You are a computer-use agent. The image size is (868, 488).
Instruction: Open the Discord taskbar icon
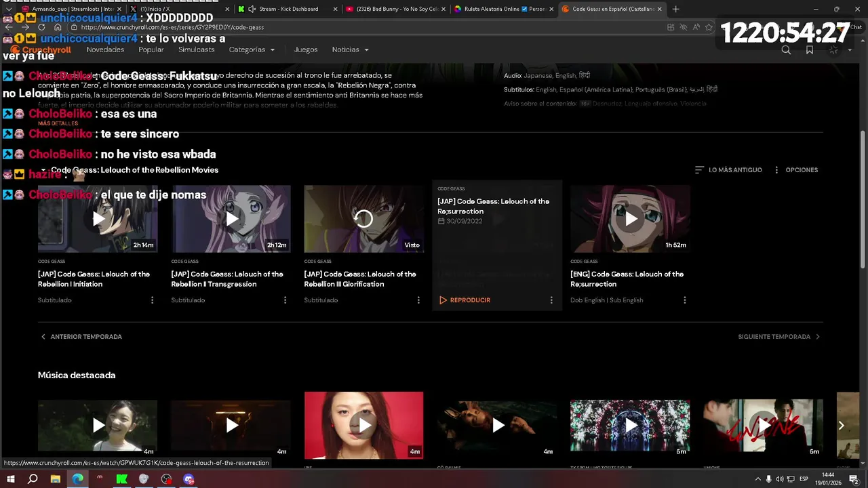[x=189, y=479]
